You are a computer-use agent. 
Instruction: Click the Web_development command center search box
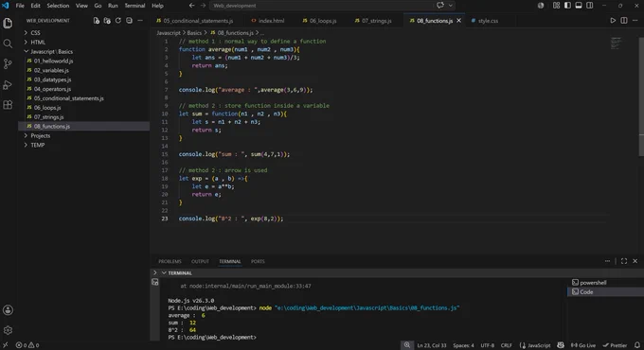point(321,6)
